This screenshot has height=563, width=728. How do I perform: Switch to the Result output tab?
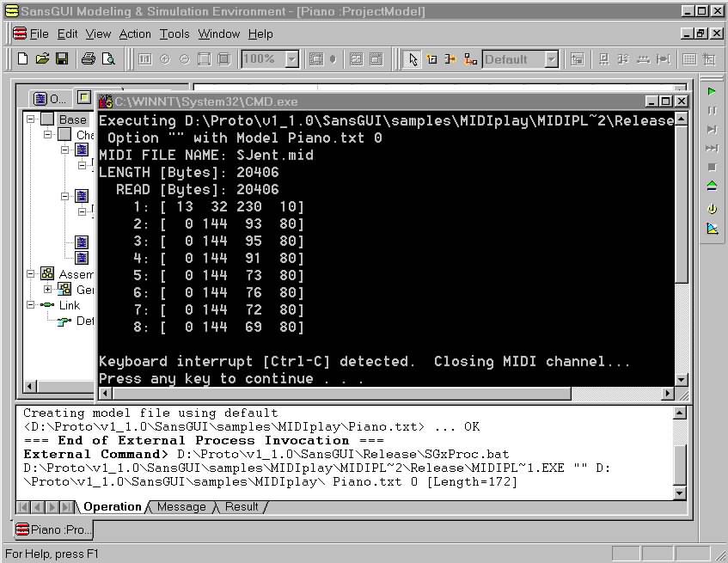coord(241,507)
